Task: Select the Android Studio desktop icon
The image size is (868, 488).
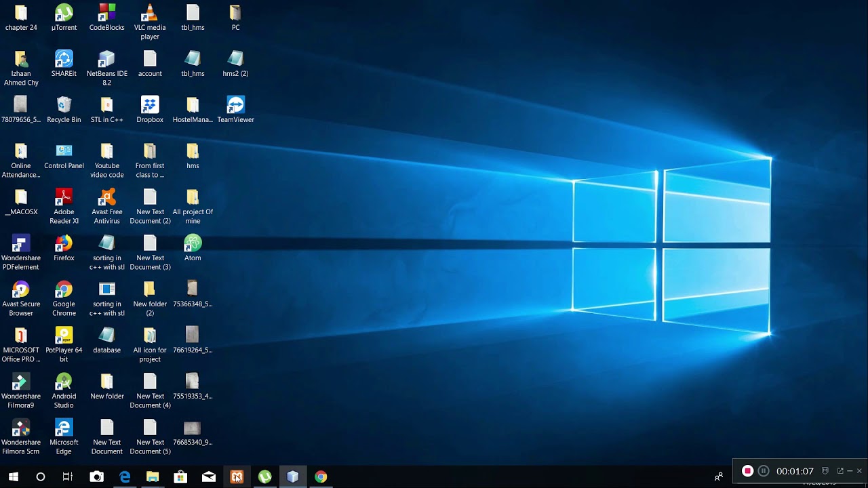Action: 64,390
